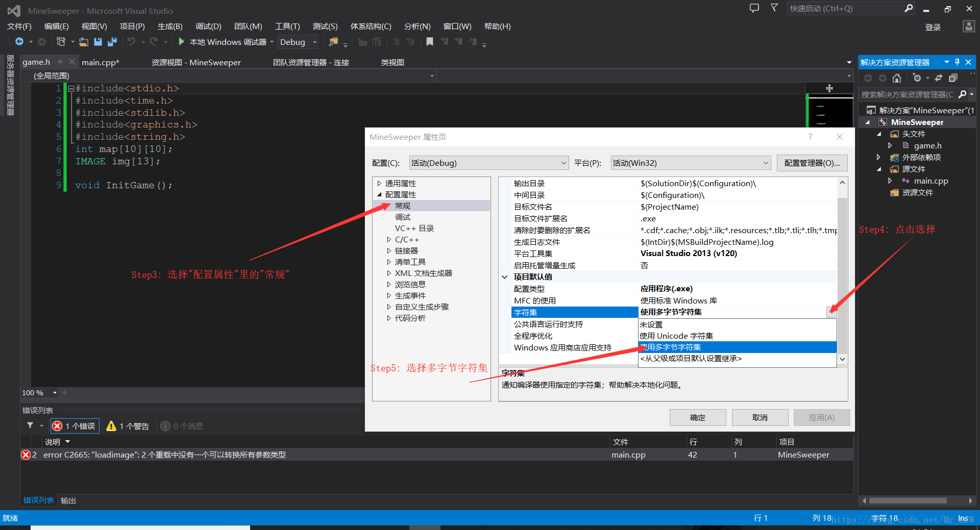Click the 确定 button
Viewport: 980px width, 530px height.
[x=698, y=417]
